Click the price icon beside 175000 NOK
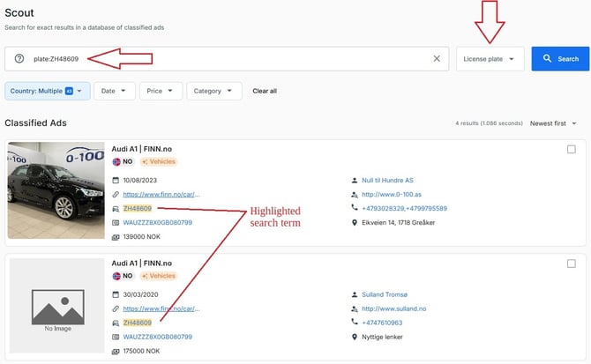The height and width of the screenshot is (364, 591). pos(116,351)
